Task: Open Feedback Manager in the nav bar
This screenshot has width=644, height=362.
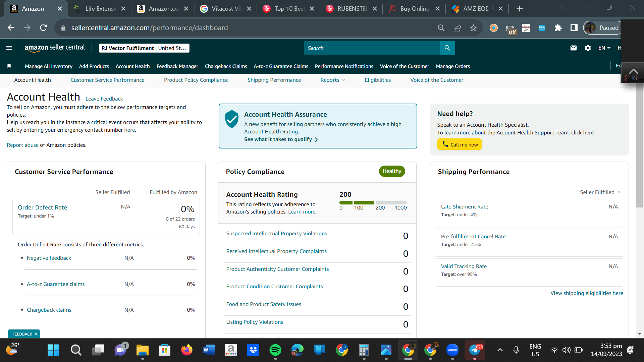Action: (177, 66)
